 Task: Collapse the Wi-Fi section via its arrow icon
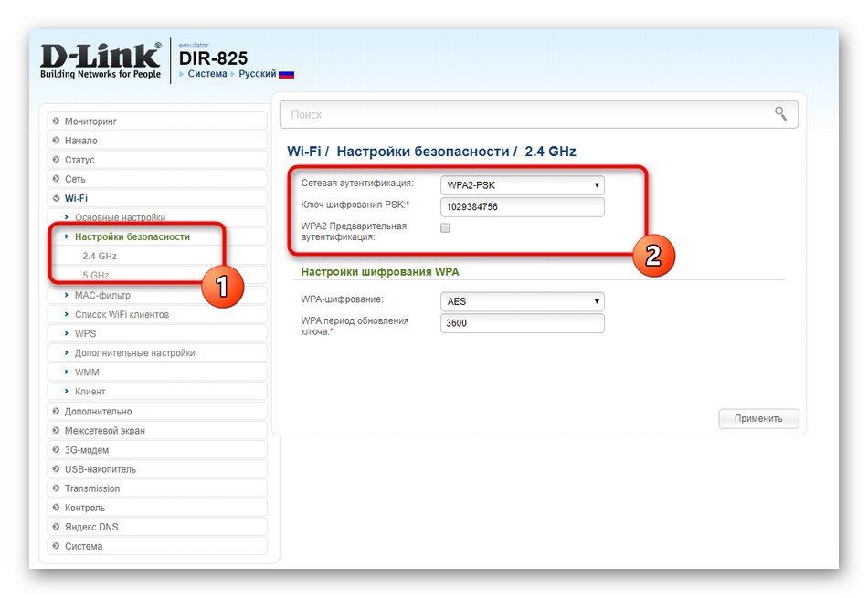point(56,198)
